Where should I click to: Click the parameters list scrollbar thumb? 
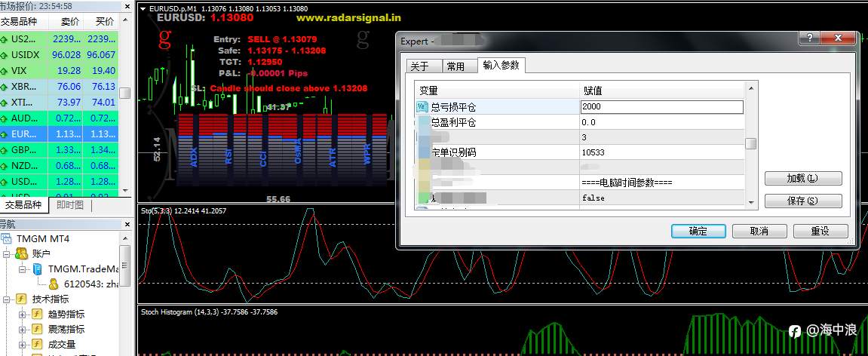click(x=750, y=143)
